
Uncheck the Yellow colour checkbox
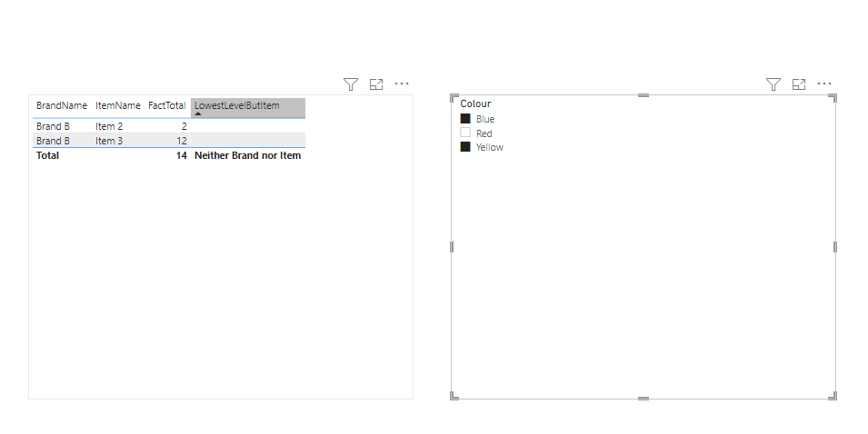point(465,146)
